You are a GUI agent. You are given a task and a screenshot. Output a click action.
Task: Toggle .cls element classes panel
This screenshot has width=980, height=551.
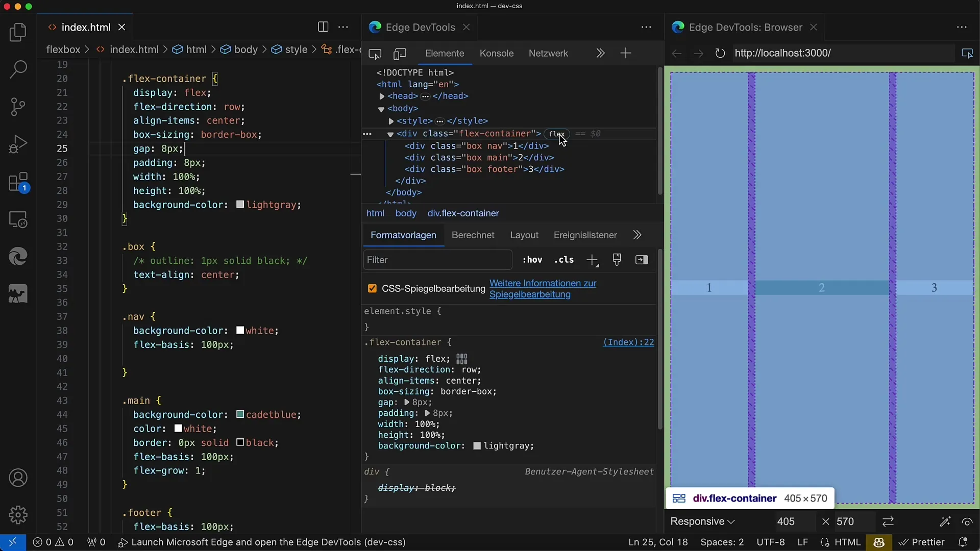[x=564, y=260]
